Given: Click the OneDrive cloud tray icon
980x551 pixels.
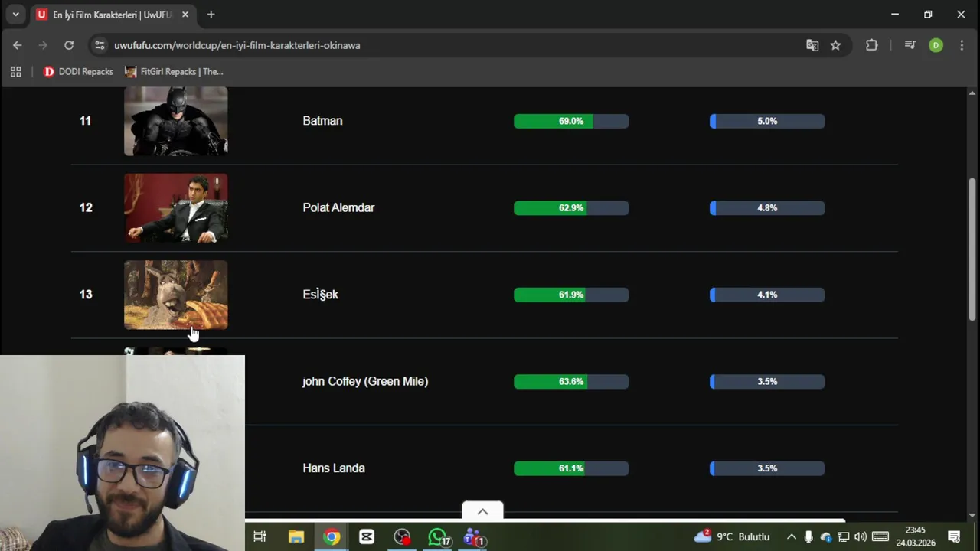Looking at the screenshot, I should (x=826, y=536).
